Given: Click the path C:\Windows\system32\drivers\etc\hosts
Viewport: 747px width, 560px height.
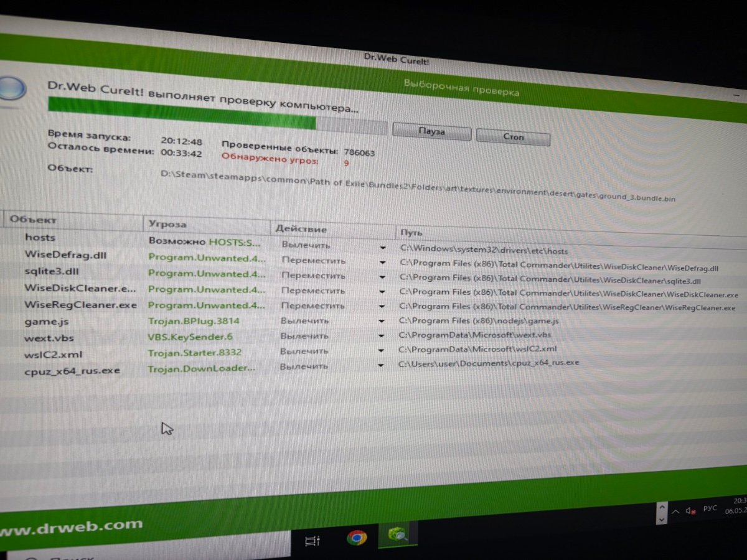Looking at the screenshot, I should [484, 250].
